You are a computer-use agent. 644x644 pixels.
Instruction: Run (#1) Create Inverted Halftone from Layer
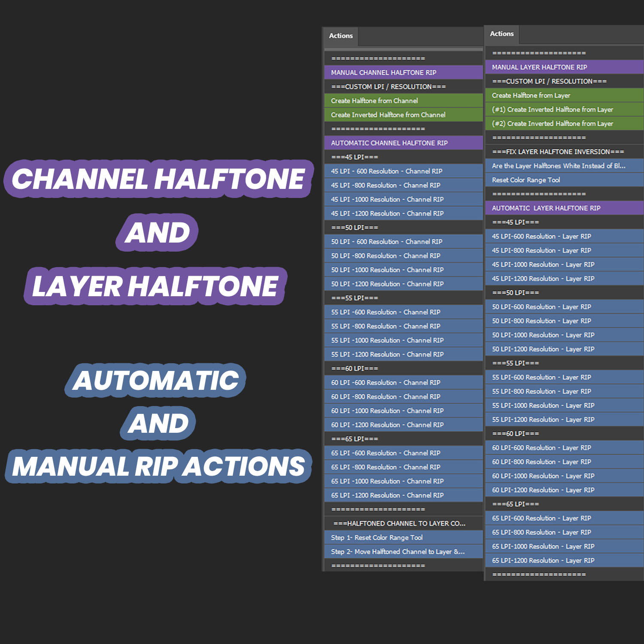click(x=565, y=109)
